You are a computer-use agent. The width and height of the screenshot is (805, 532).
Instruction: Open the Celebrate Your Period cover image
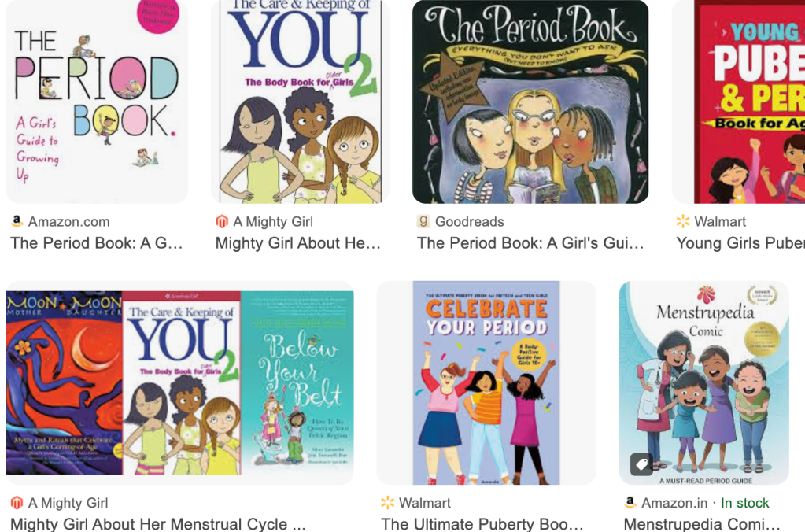point(486,382)
